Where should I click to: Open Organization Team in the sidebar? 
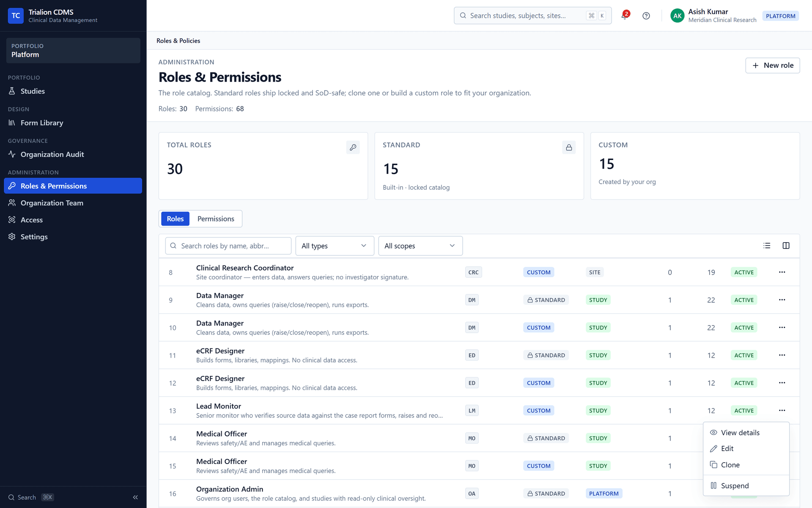tap(73, 203)
